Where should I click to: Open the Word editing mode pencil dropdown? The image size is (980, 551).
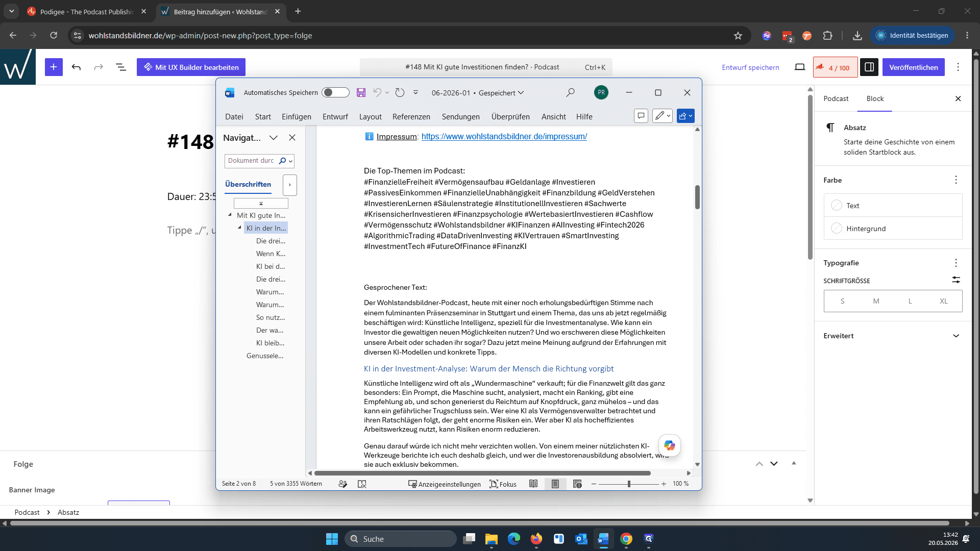click(663, 116)
